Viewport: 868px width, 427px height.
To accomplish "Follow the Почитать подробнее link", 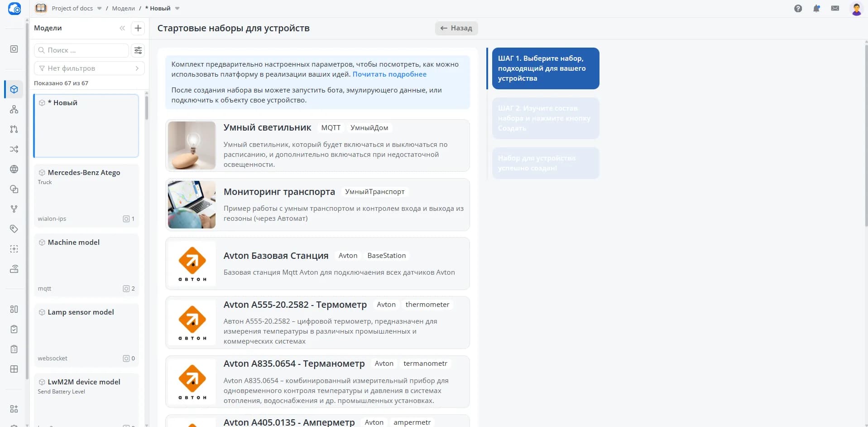I will click(x=389, y=74).
